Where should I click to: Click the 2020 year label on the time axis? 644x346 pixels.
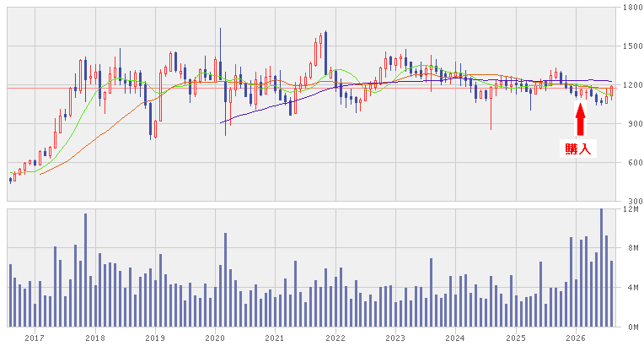click(215, 338)
